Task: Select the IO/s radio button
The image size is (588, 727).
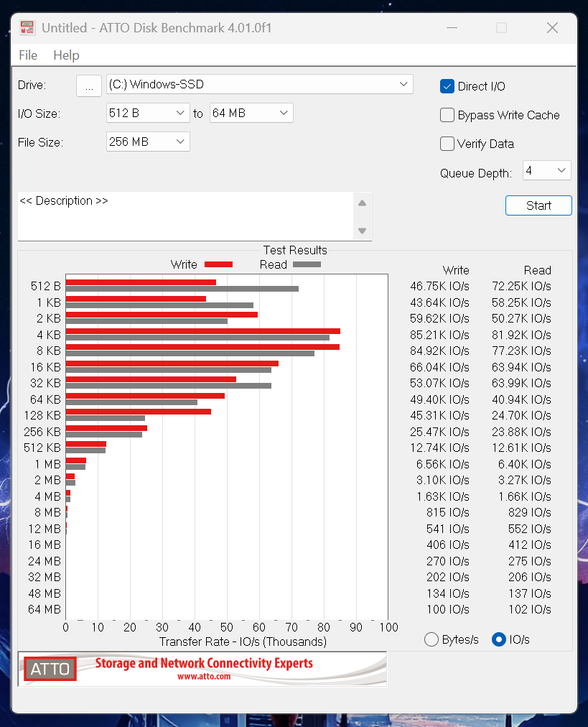Action: coord(498,639)
